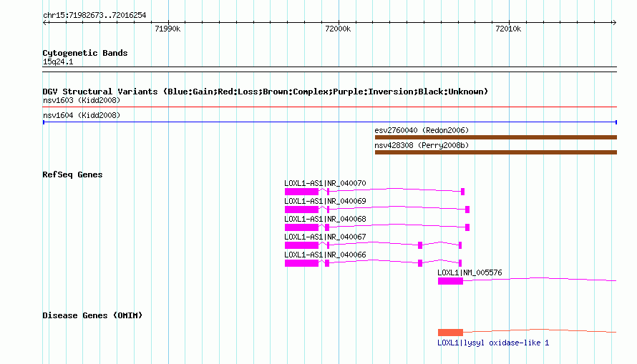637x364 pixels.
Task: Select LOXL1-AS1|NR_040066 transcript label
Action: [325, 255]
